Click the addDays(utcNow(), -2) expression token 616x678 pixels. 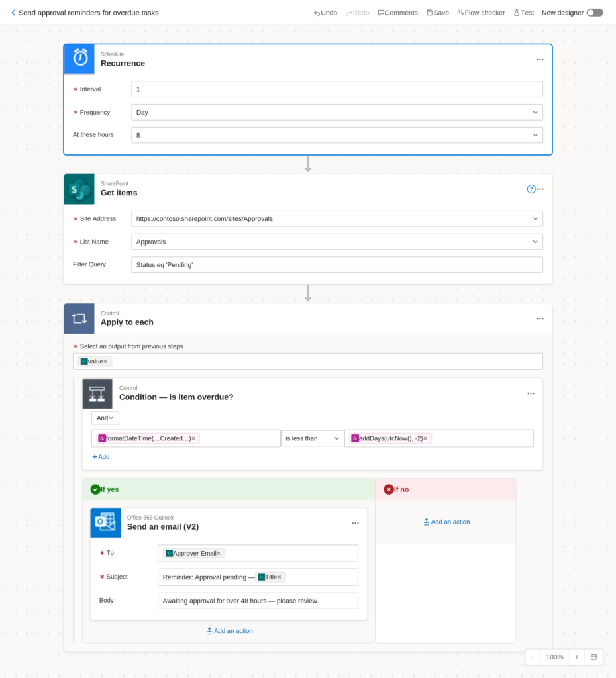pos(391,438)
